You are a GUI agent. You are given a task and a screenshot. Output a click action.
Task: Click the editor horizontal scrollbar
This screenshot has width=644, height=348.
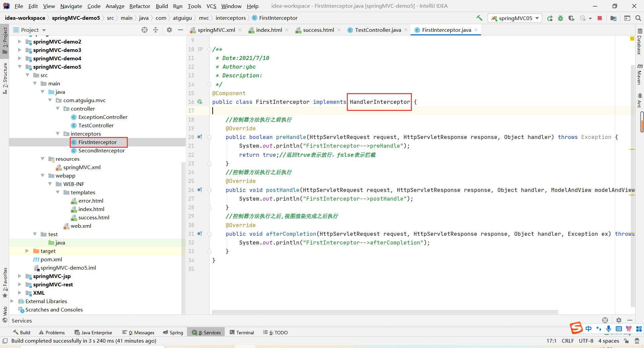(385, 312)
